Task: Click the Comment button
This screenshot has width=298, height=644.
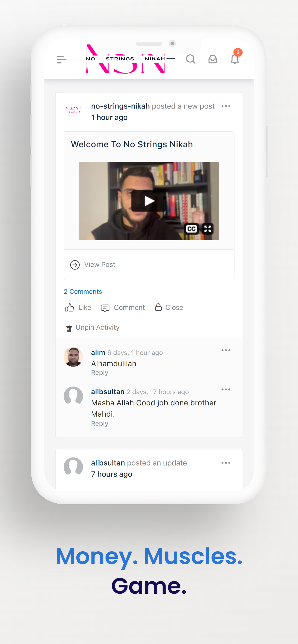Action: (123, 307)
